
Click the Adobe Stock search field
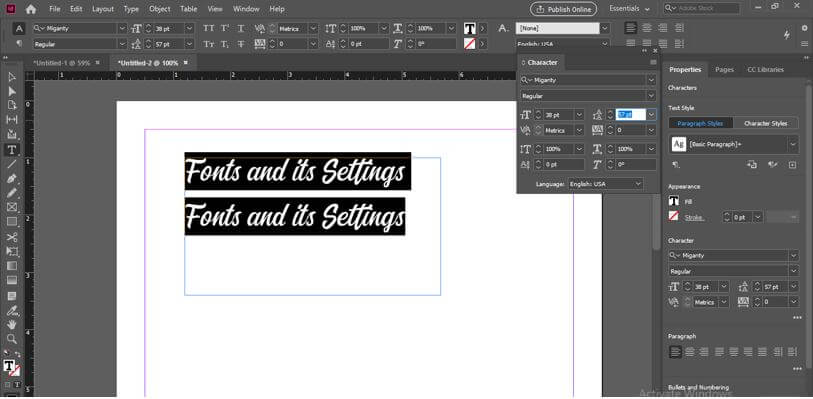point(702,8)
